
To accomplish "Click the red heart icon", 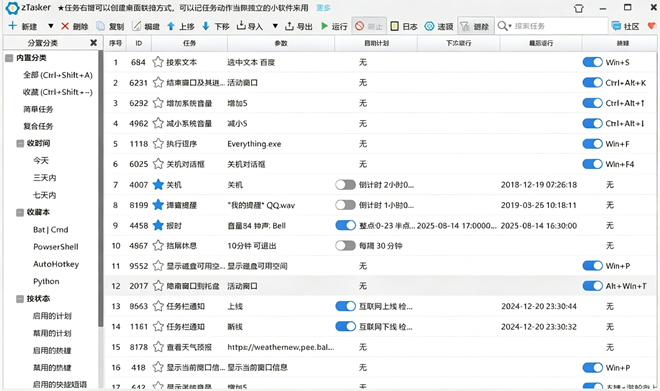I will [652, 26].
